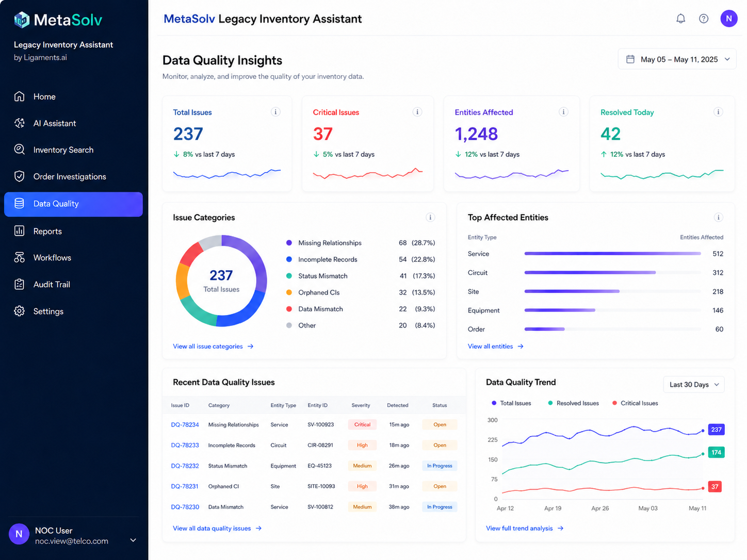Click the Audit Trail clipboard icon
This screenshot has height=560, width=747.
20,284
